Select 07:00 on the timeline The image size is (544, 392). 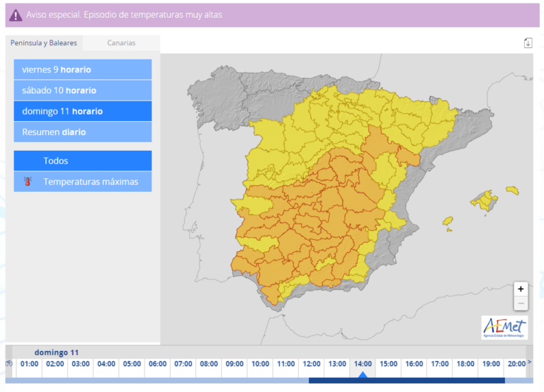pyautogui.click(x=183, y=364)
